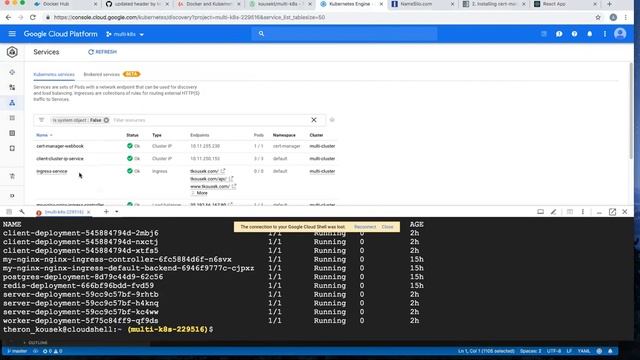Open multi-cluster link in cert-manager-webhook row
This screenshot has height=360, width=640.
[x=322, y=146]
